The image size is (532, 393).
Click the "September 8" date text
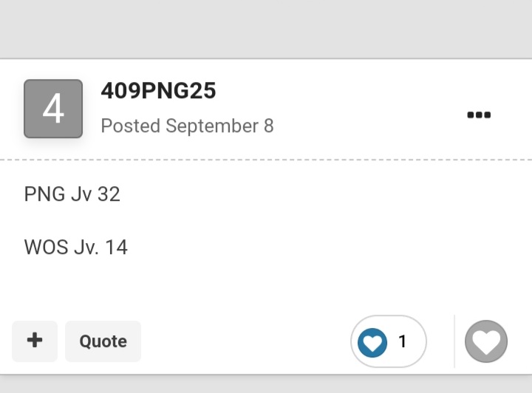pyautogui.click(x=219, y=126)
